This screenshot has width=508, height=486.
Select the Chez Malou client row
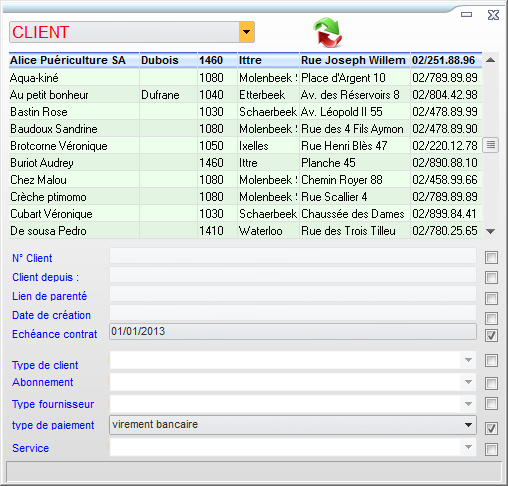pos(245,180)
